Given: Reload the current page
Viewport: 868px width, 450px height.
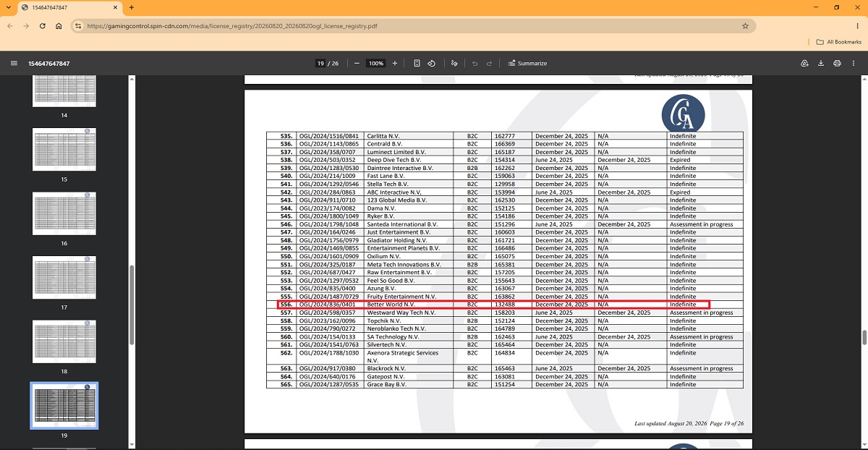Looking at the screenshot, I should [43, 25].
